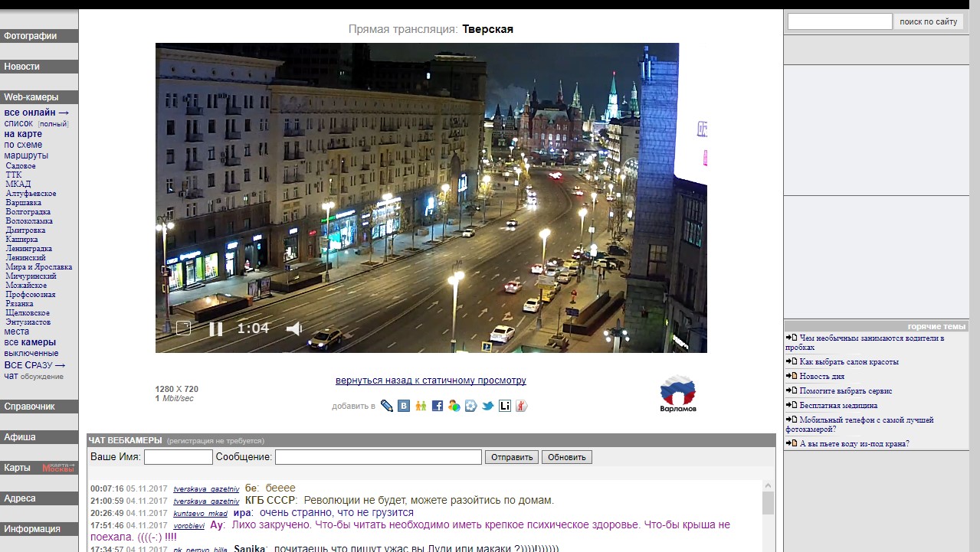Open the 'все онлайн' webcams link
The height and width of the screenshot is (552, 980).
pos(37,113)
